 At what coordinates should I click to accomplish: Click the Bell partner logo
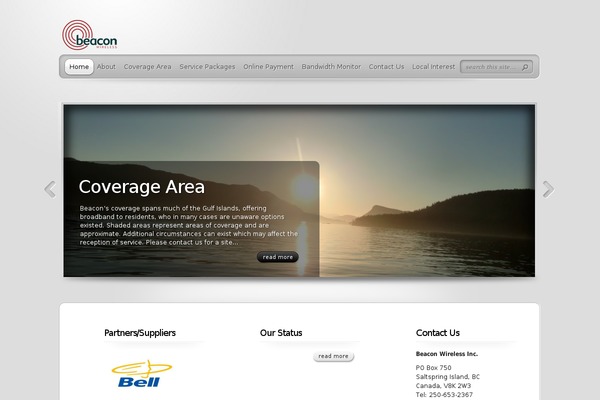click(x=142, y=374)
